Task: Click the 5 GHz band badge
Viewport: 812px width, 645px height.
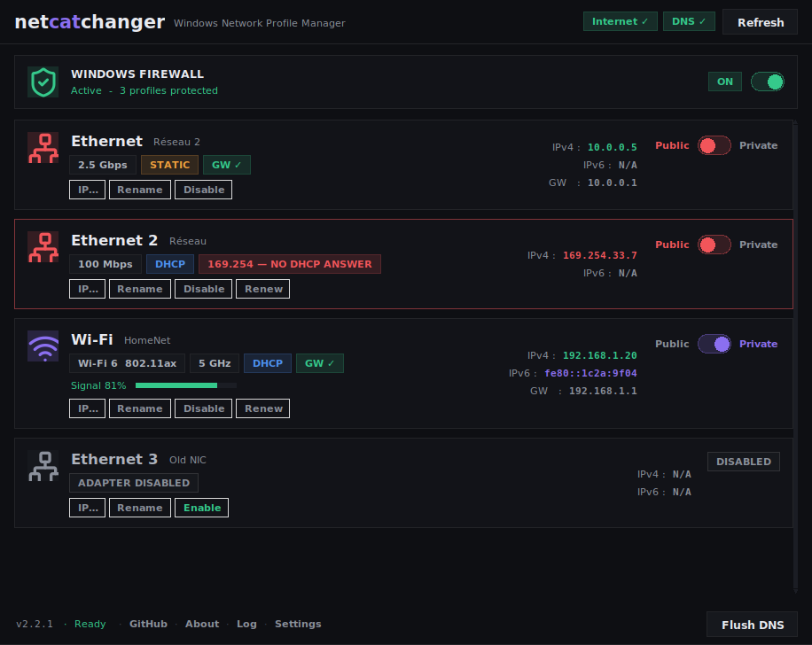Action: tap(215, 363)
